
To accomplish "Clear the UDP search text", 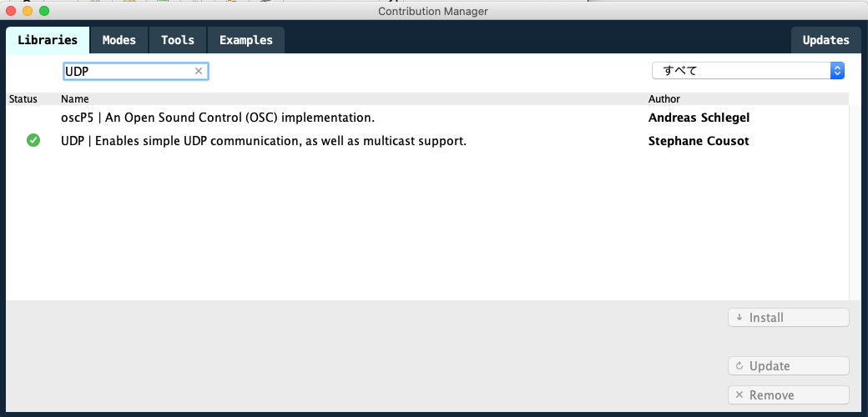I will (199, 72).
